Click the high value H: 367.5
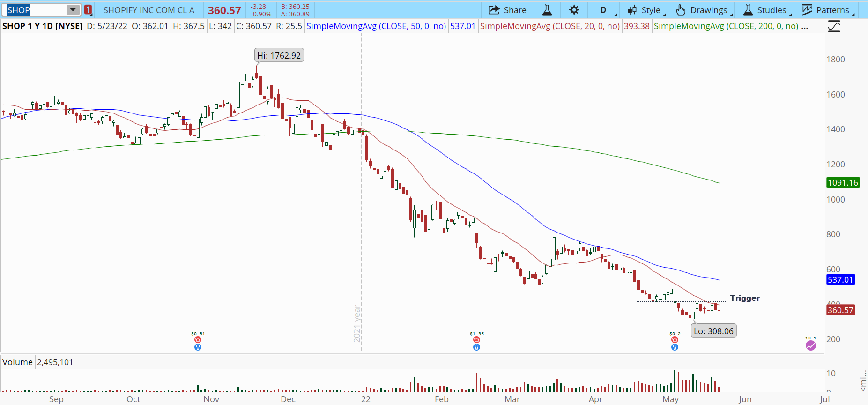Viewport: 868px width, 405px height. (189, 26)
